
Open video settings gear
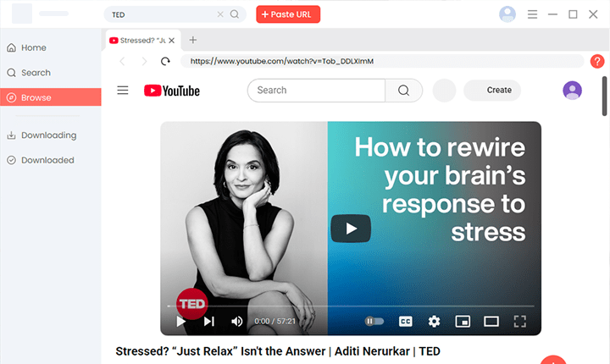click(434, 321)
